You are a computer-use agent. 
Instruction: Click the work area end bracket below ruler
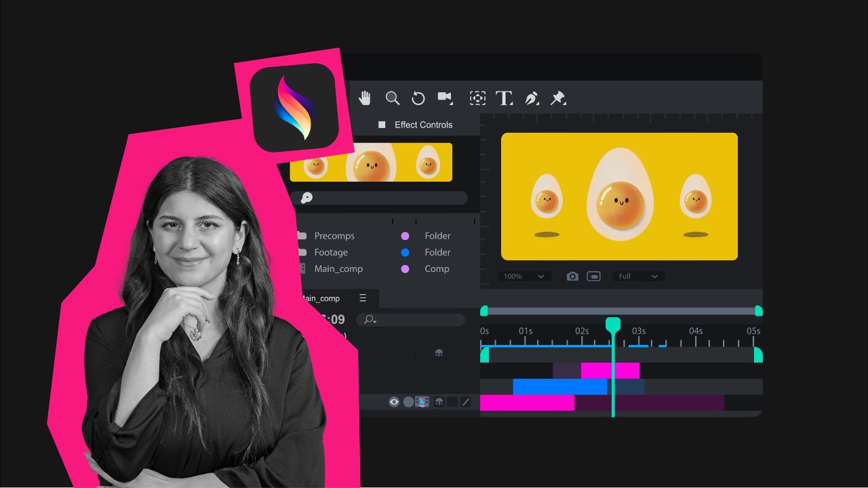[x=758, y=355]
